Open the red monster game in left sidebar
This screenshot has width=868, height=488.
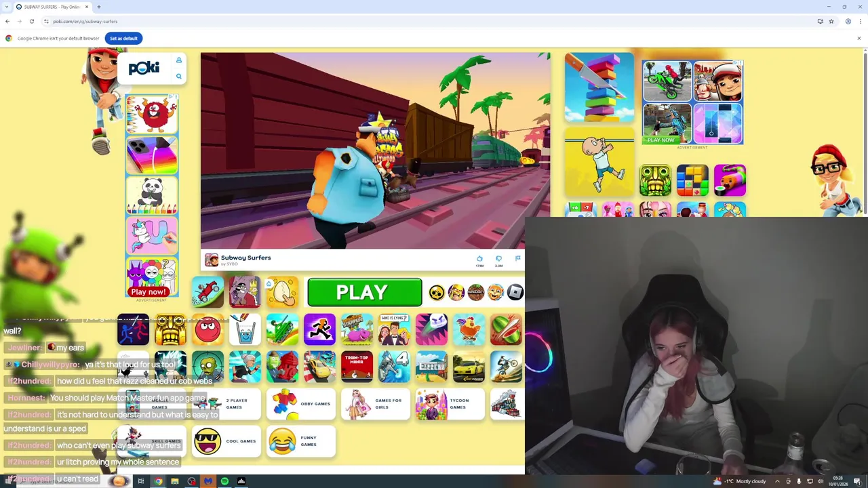pos(152,115)
